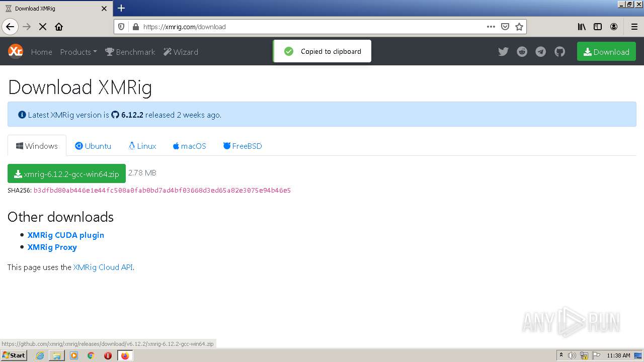Click the volume icon in the system tray

click(572, 355)
